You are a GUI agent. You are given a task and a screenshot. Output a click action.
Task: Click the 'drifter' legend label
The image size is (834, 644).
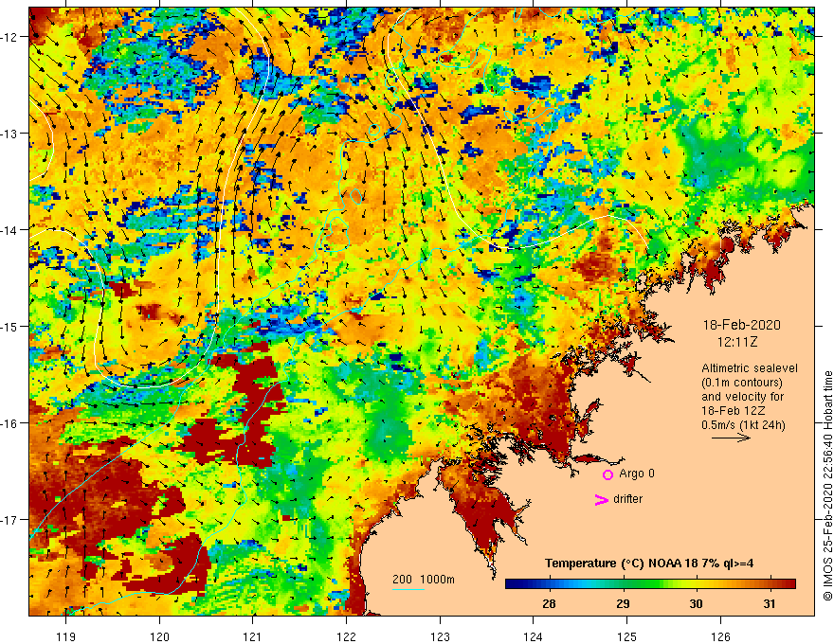(x=627, y=499)
